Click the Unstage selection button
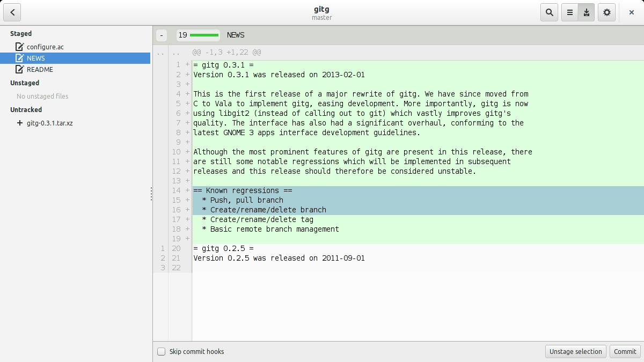644x362 pixels. (x=576, y=352)
